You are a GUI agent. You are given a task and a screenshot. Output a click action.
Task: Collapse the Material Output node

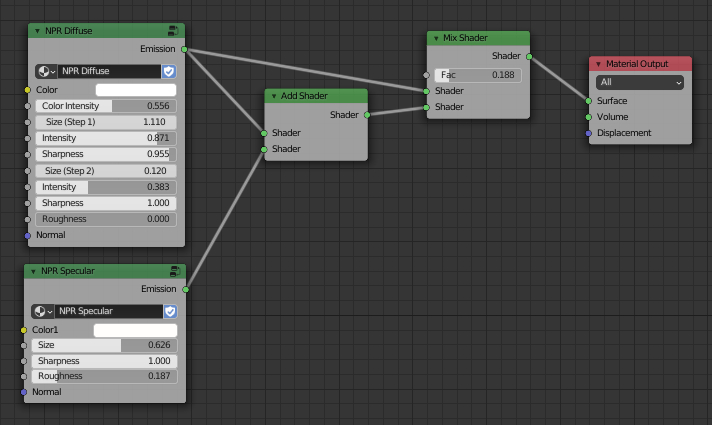click(598, 64)
